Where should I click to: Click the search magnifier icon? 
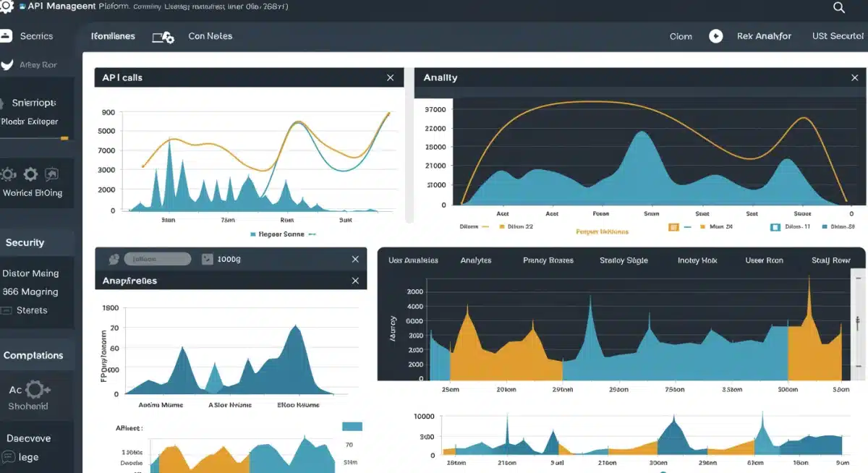coord(838,8)
